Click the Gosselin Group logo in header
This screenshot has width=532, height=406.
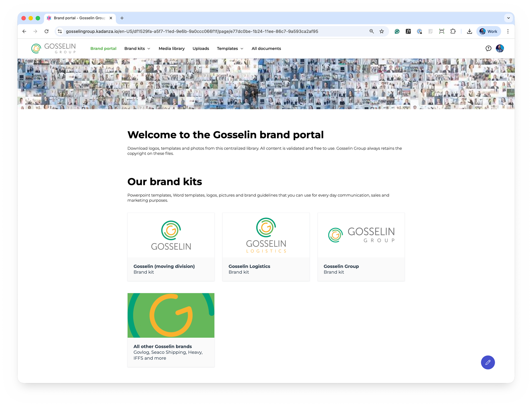coord(54,49)
